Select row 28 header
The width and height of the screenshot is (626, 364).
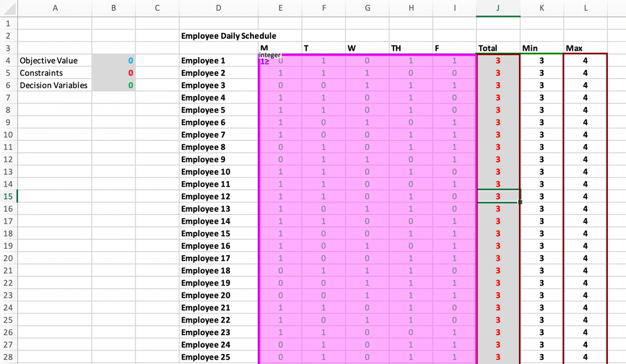click(x=8, y=357)
